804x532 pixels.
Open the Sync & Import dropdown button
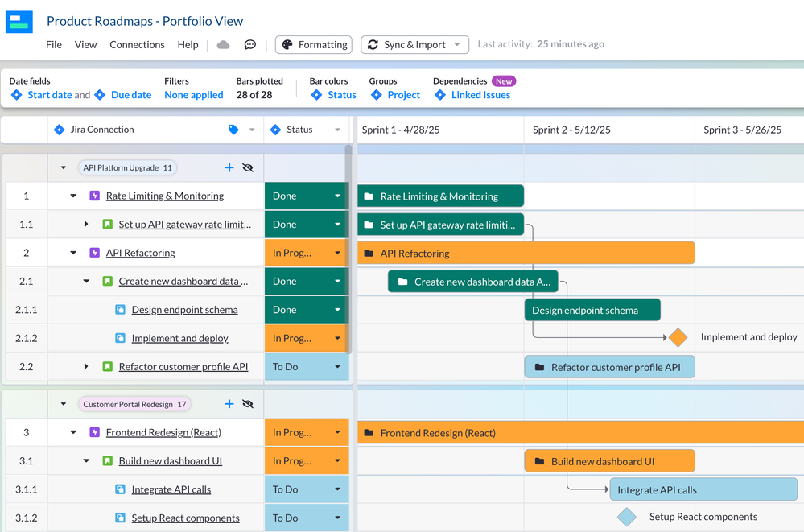[414, 44]
